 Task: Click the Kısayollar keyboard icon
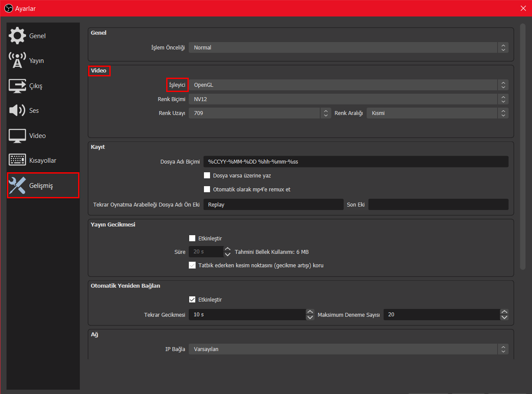point(17,161)
